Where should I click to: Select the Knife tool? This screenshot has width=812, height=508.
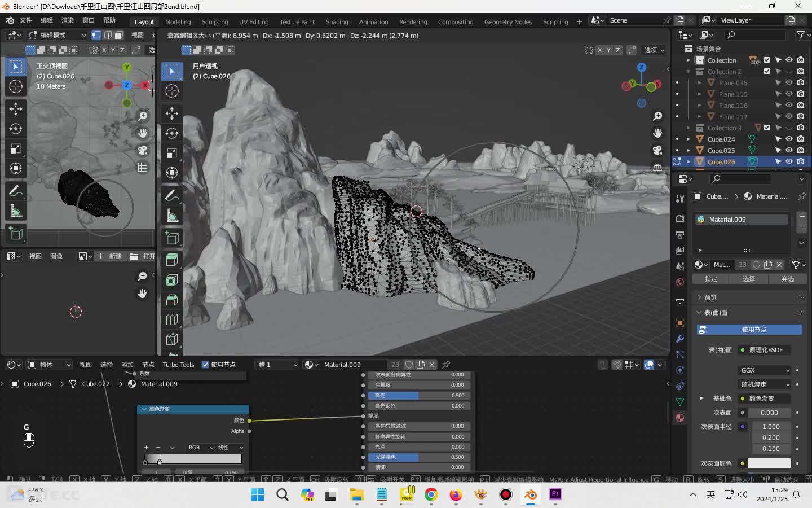click(x=172, y=339)
